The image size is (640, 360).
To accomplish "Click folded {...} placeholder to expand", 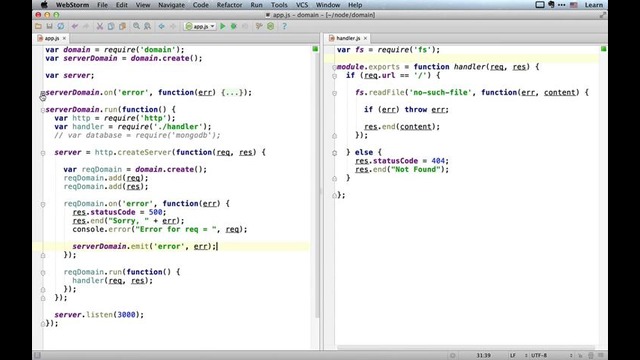I will [231, 93].
